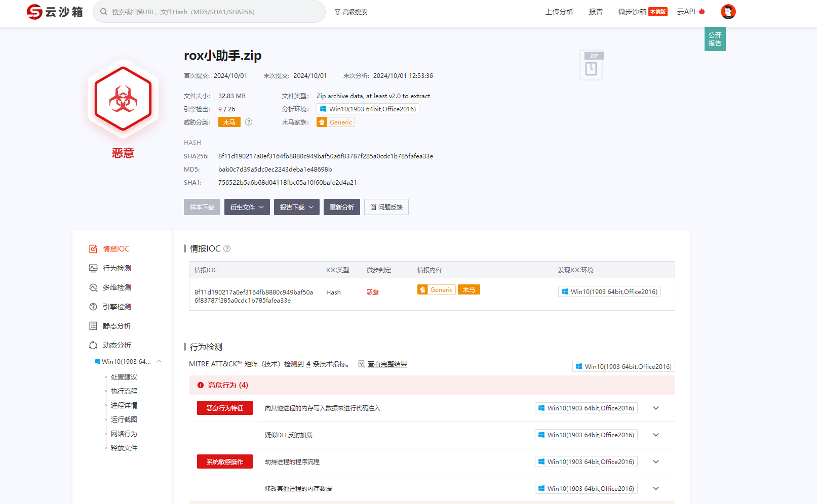817x504 pixels.
Task: Open 上传分析 in the top navigation
Action: click(559, 12)
